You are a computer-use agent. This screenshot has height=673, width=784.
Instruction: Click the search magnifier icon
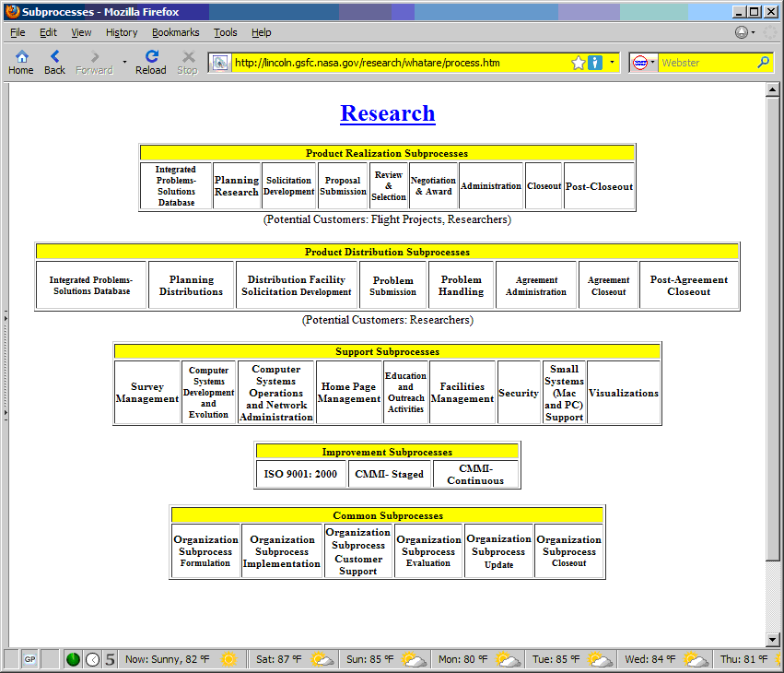click(763, 63)
